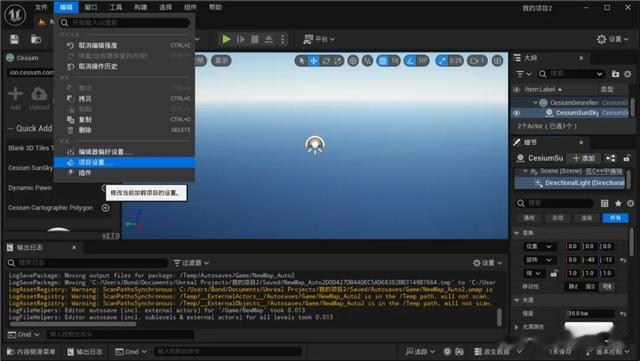Open camera speed setting in viewport
The width and height of the screenshot is (640, 361).
[477, 61]
